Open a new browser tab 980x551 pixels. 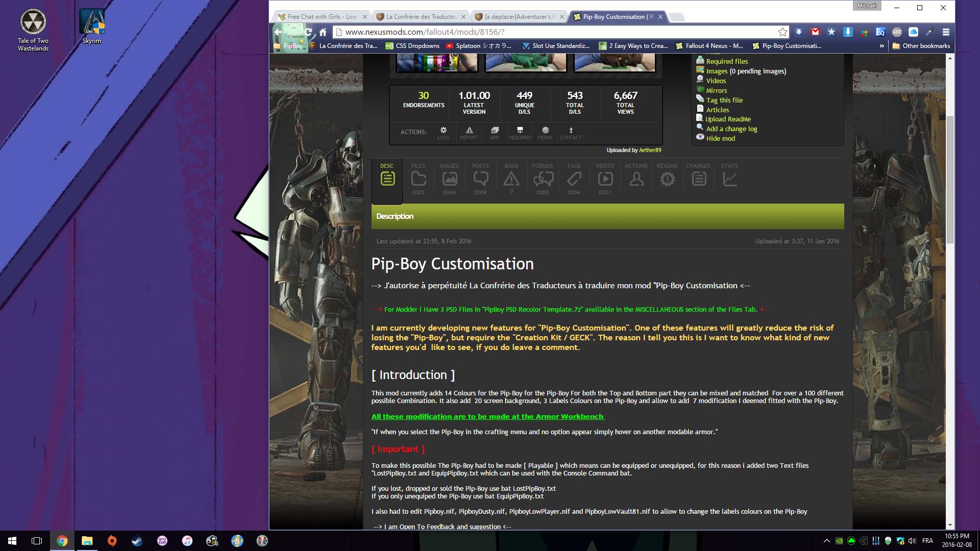click(x=676, y=17)
